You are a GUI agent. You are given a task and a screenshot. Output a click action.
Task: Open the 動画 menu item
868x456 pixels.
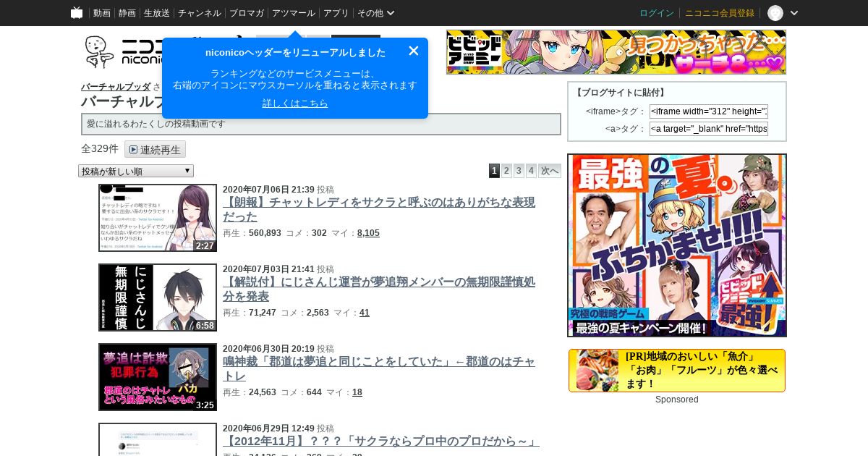click(x=102, y=13)
